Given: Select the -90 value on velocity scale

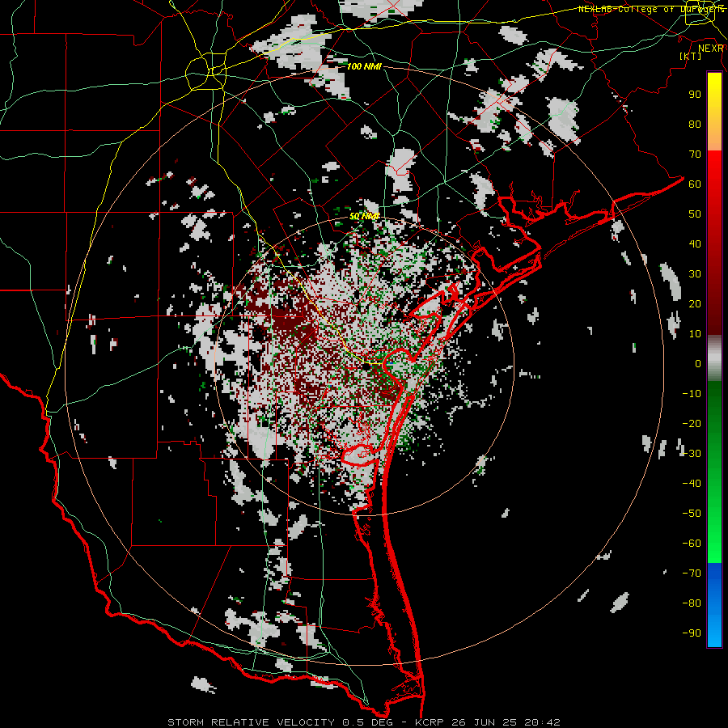Looking at the screenshot, I should tap(692, 633).
